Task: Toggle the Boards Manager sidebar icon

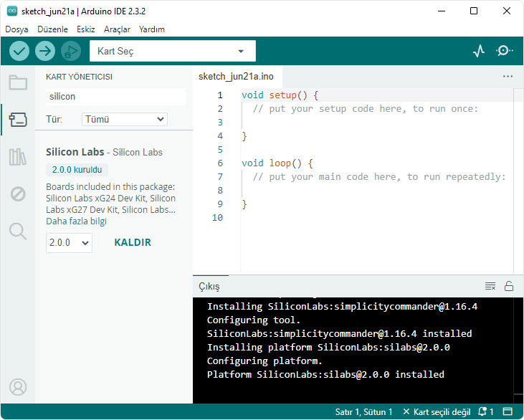Action: click(x=18, y=119)
